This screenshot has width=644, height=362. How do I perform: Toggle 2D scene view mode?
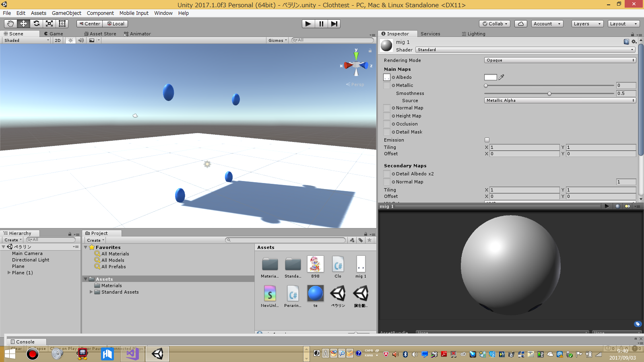click(58, 40)
